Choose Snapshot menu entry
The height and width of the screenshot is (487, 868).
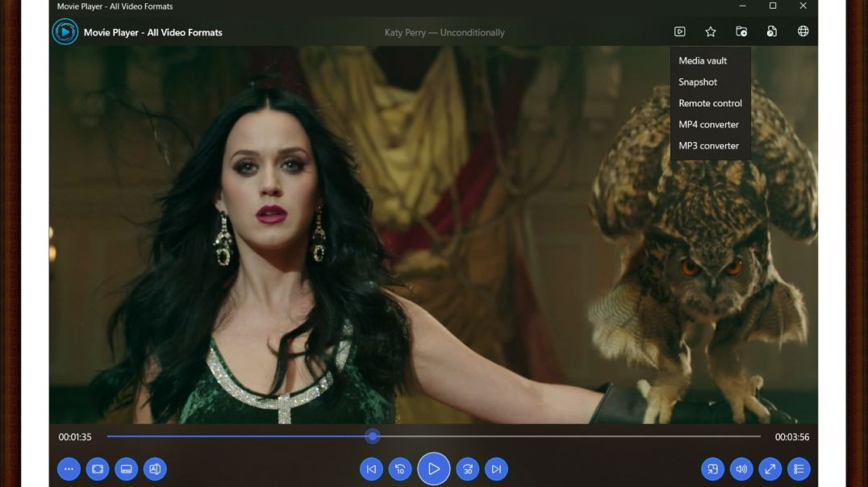(698, 81)
